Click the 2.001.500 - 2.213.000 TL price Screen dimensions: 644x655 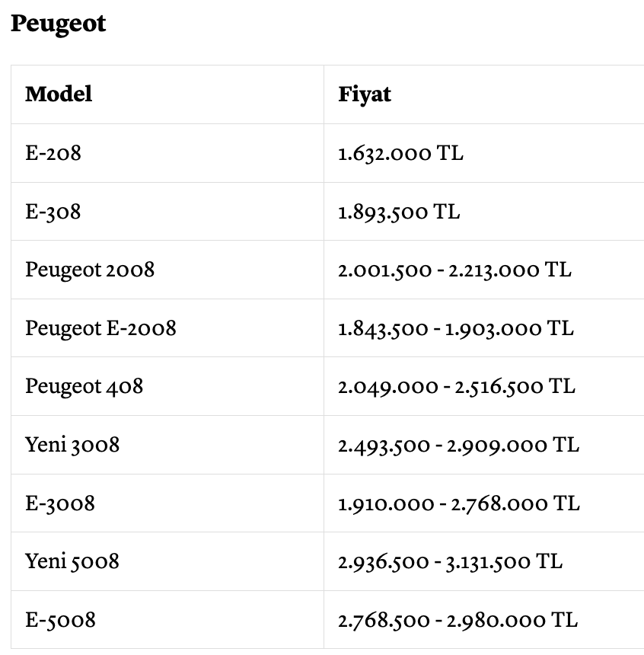click(454, 270)
